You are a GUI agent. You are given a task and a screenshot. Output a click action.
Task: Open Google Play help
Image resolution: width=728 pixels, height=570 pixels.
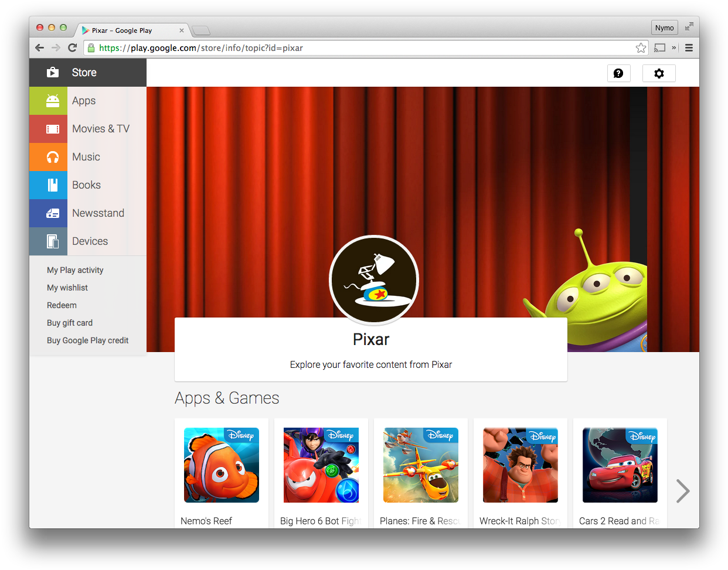619,73
